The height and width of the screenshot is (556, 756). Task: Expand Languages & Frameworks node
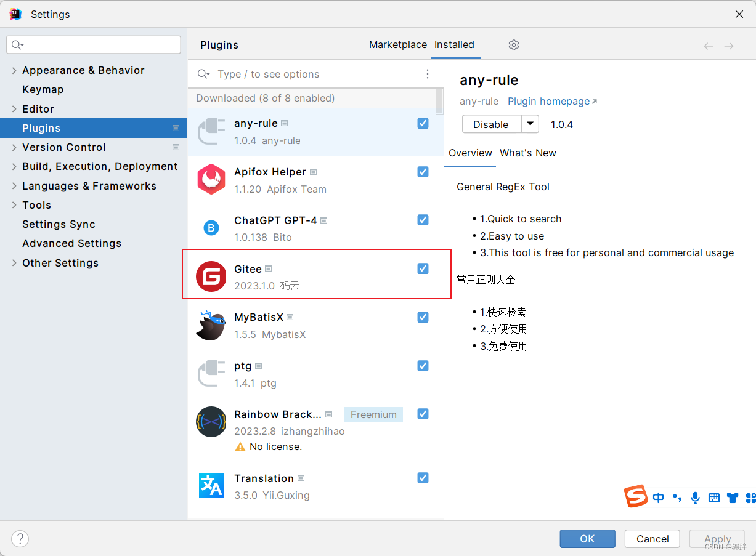pos(14,186)
